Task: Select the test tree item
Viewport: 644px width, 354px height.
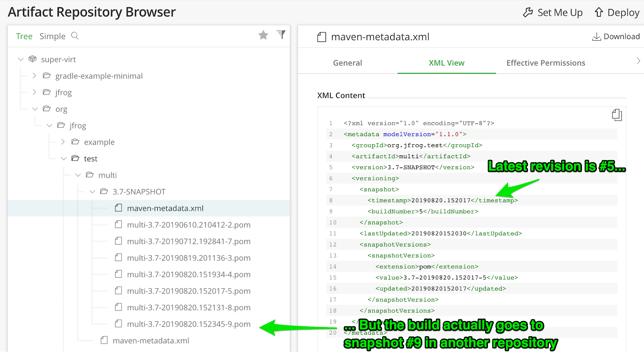Action: pyautogui.click(x=91, y=159)
